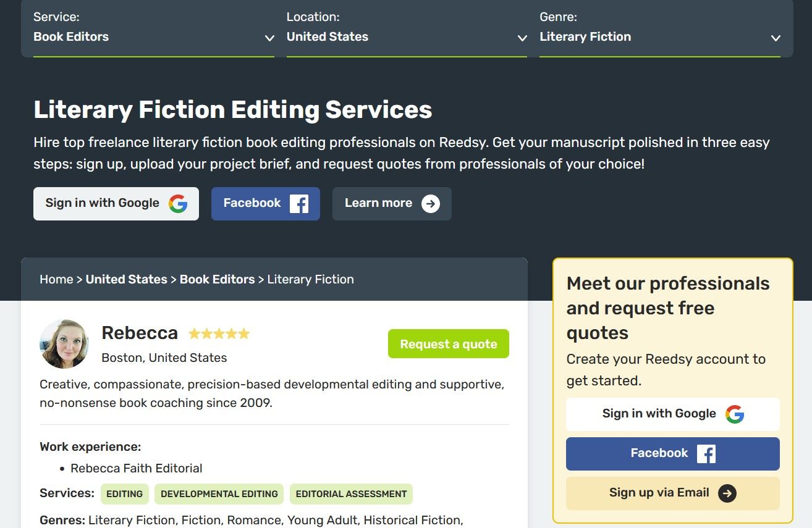Open Rebecca's name profile link
The height and width of the screenshot is (528, 812).
point(140,333)
